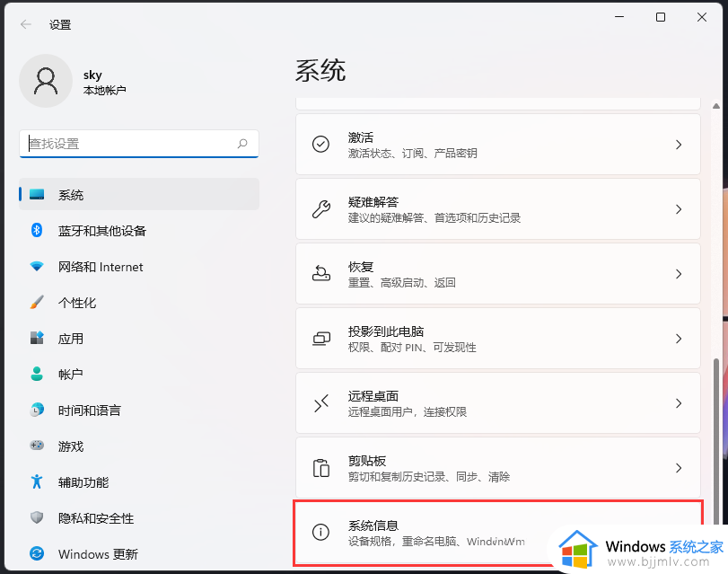
Task: Click the 辅助功能 accessibility figure icon
Action: pyautogui.click(x=37, y=481)
